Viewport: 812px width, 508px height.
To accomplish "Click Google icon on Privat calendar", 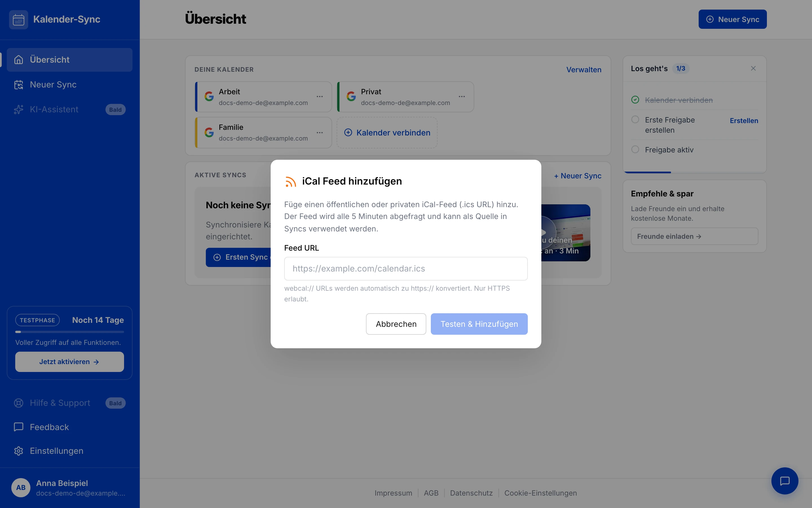I will (x=351, y=97).
